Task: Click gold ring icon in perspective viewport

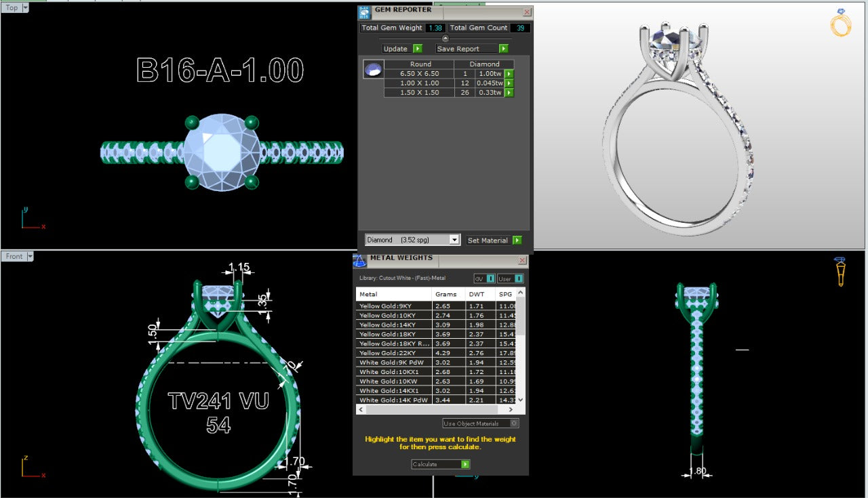Action: pyautogui.click(x=841, y=22)
